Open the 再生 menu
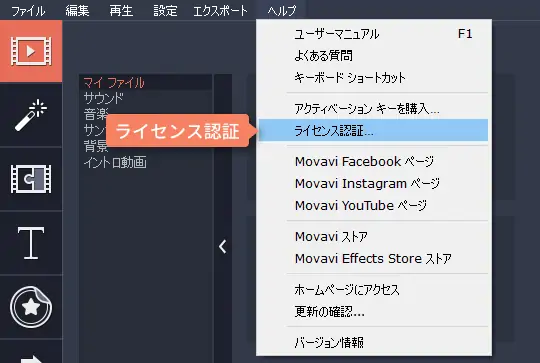This screenshot has height=363, width=540. click(121, 11)
